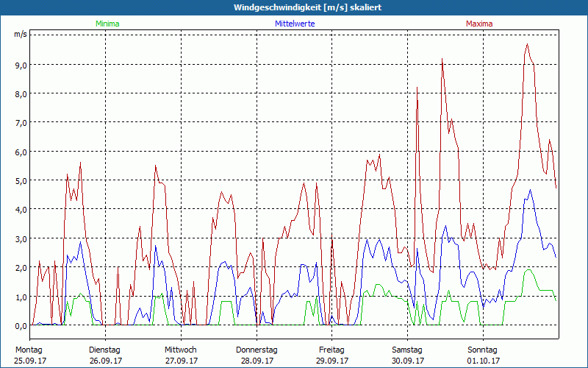The width and height of the screenshot is (588, 368).
Task: Click the '1,0' y-axis value
Action: (21, 297)
